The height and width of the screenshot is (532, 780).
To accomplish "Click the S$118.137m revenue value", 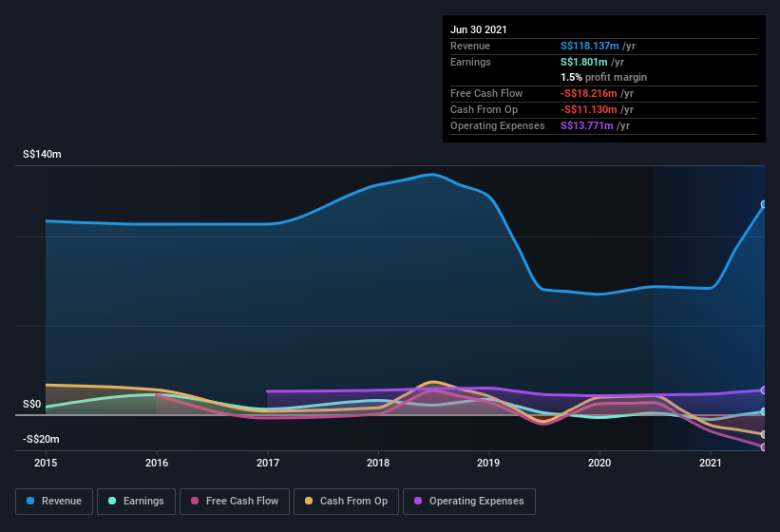I will 589,46.
